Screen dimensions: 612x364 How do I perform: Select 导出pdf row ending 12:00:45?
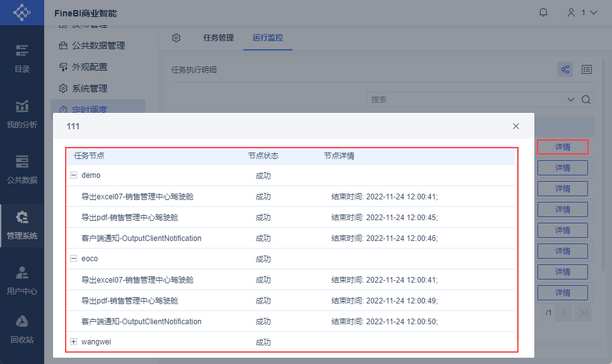291,217
